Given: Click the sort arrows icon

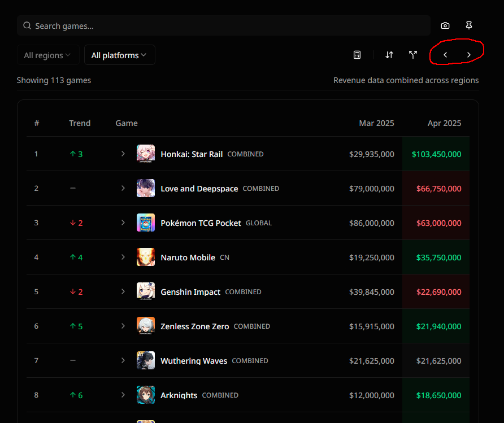Looking at the screenshot, I should point(389,55).
